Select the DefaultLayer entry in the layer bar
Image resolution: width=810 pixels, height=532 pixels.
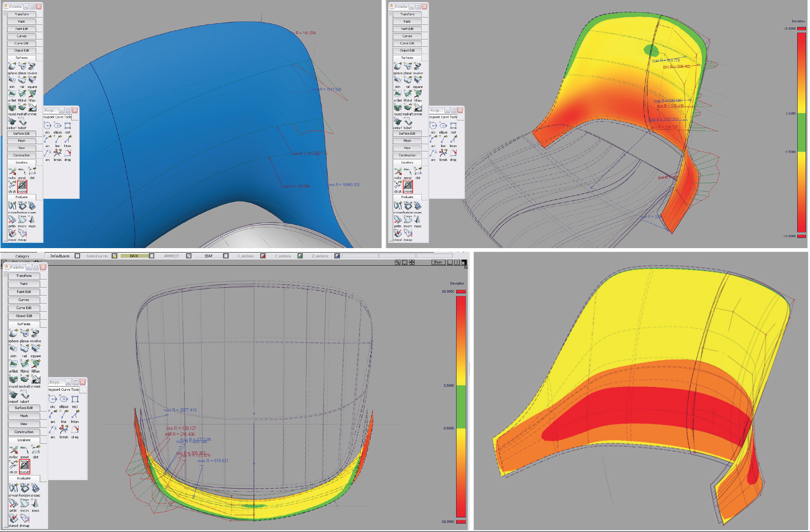tap(60, 256)
